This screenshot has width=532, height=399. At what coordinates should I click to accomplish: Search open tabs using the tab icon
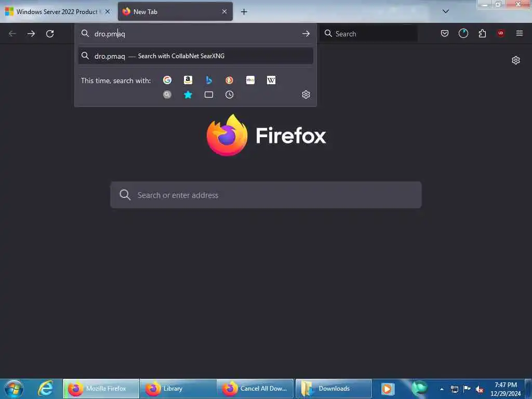pos(209,95)
